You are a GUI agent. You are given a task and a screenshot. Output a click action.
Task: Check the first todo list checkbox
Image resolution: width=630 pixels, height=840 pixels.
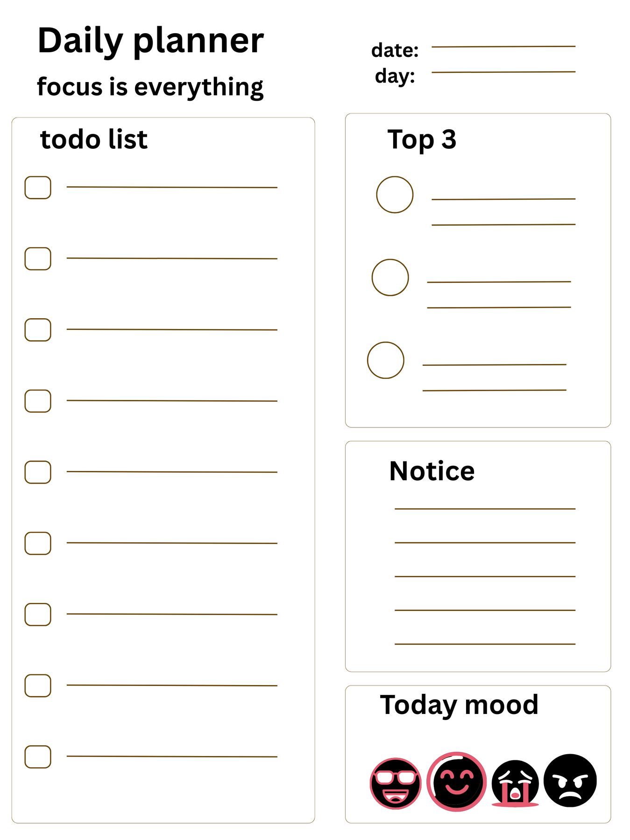(x=38, y=188)
